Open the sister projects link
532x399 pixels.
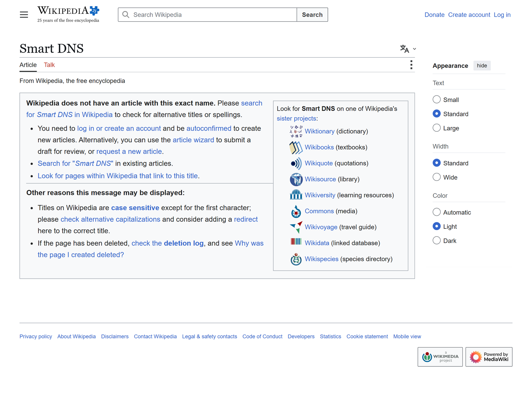(296, 118)
